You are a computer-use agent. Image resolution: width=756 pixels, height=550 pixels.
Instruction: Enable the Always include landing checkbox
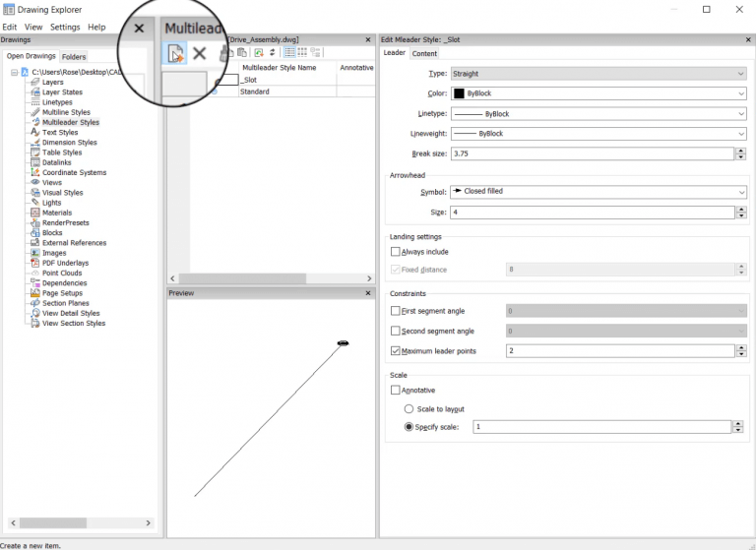click(396, 252)
